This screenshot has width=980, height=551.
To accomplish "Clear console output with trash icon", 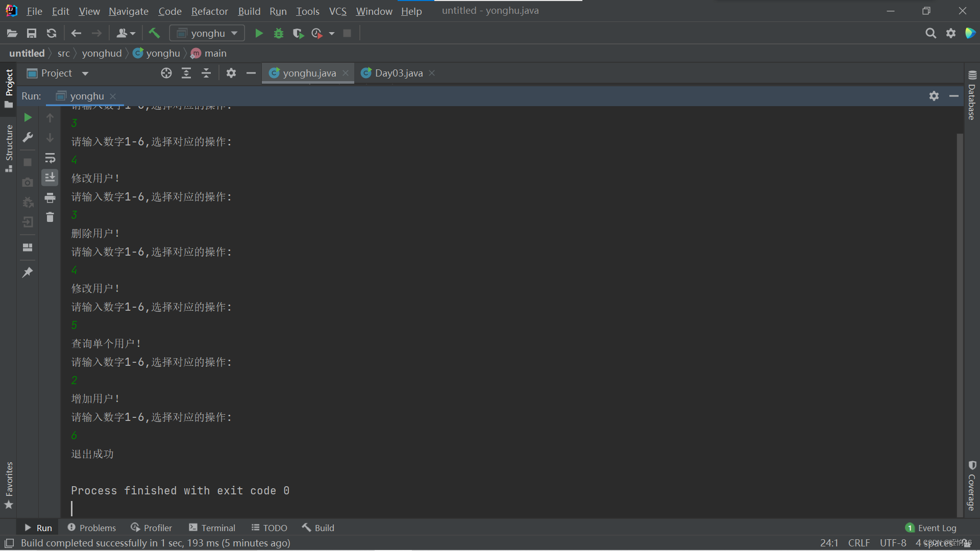I will 50,217.
